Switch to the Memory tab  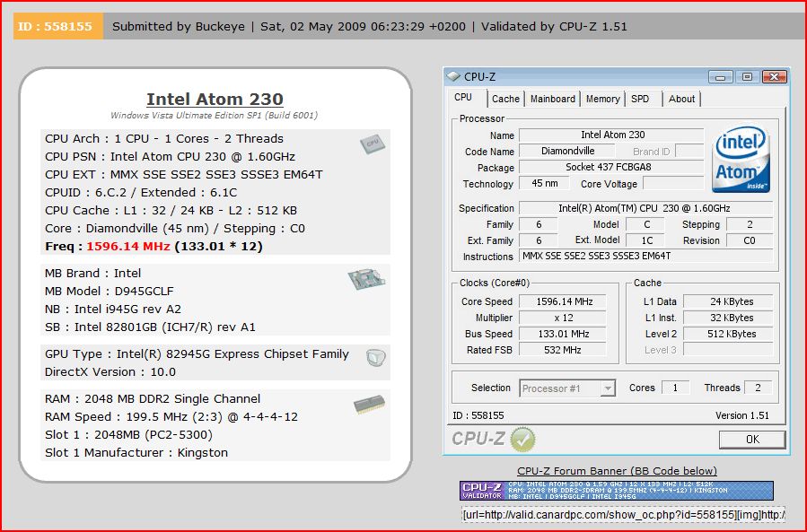(602, 99)
